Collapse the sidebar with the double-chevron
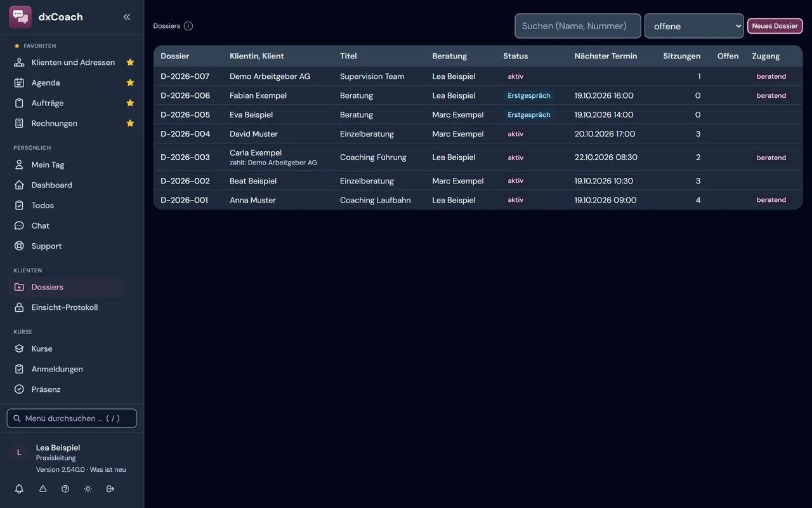 pos(127,17)
